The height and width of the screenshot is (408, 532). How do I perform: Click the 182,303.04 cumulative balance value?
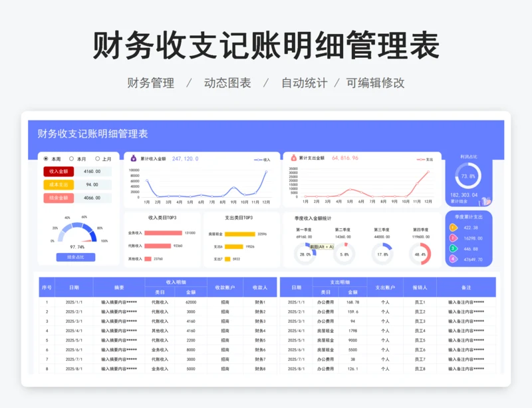tap(464, 195)
